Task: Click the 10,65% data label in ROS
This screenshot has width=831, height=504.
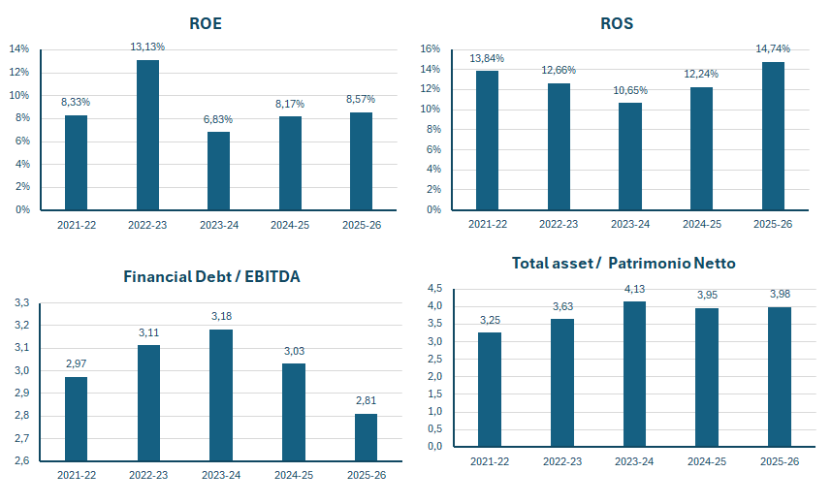Action: tap(630, 91)
